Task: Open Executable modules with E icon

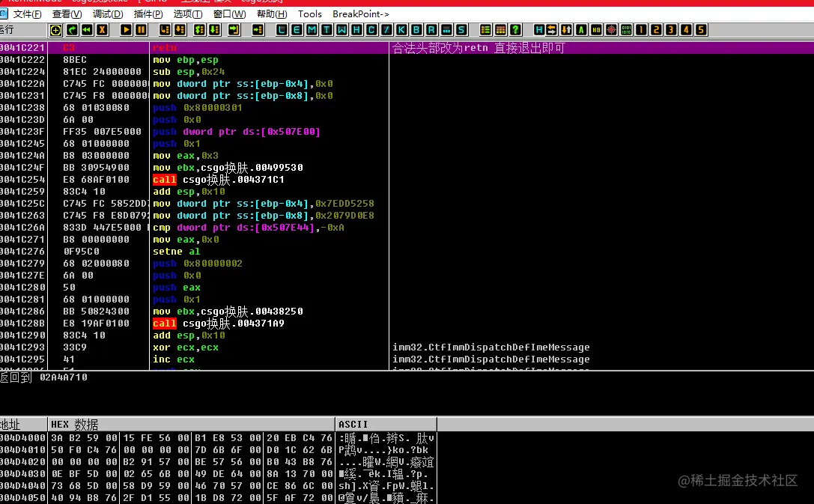Action: 297,30
